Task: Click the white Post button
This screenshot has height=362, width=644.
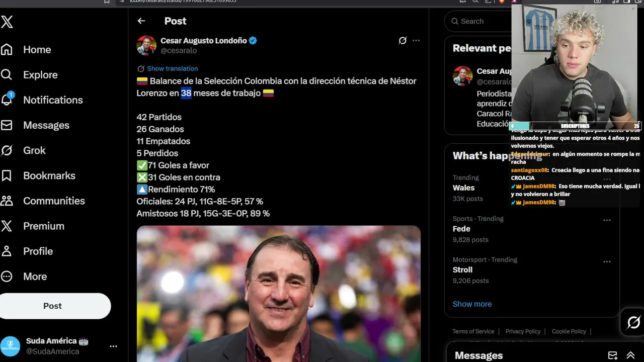Action: (x=52, y=306)
